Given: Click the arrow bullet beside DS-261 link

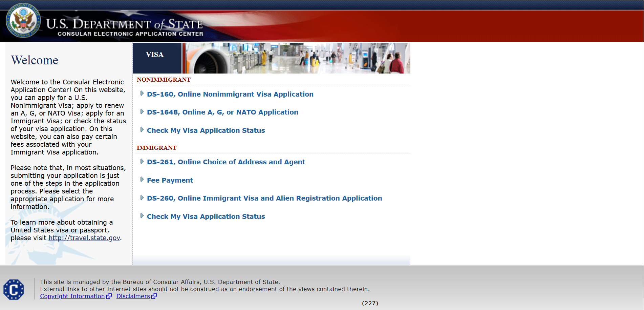Looking at the screenshot, I should (142, 161).
